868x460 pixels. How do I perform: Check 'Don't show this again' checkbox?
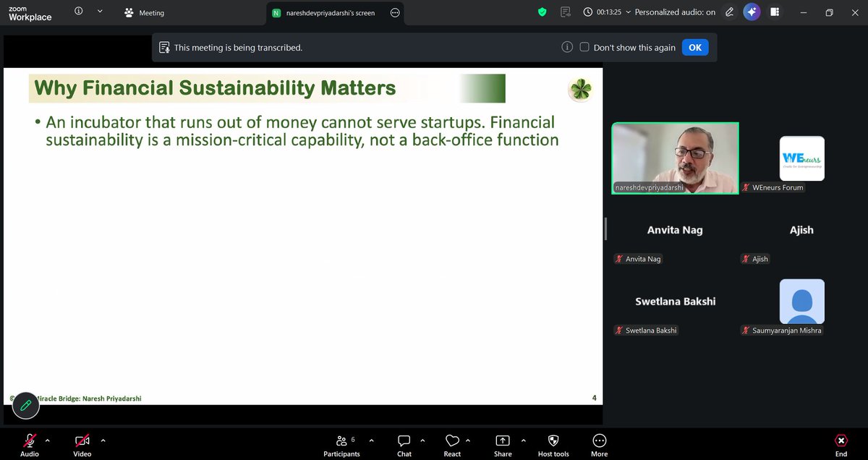[x=584, y=47]
